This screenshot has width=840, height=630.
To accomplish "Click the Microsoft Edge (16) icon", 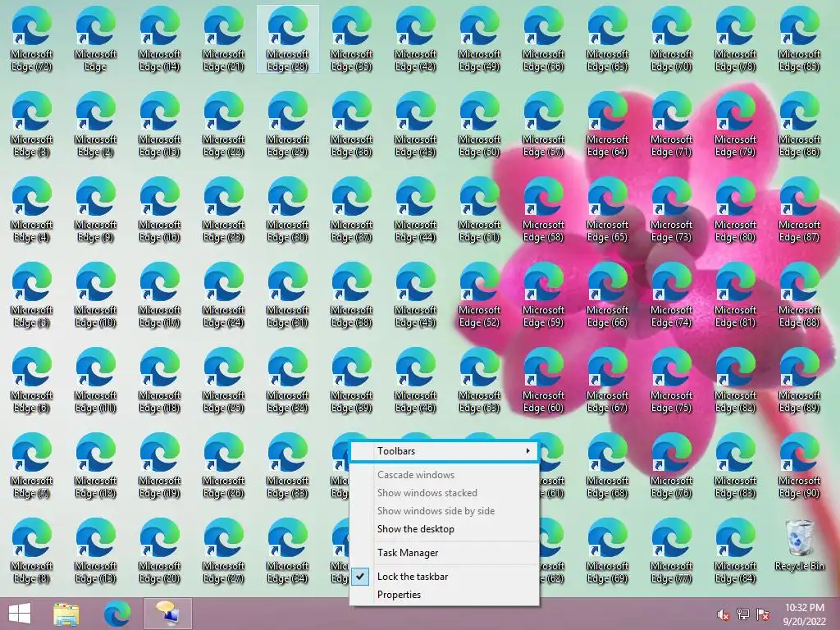I will [159, 209].
